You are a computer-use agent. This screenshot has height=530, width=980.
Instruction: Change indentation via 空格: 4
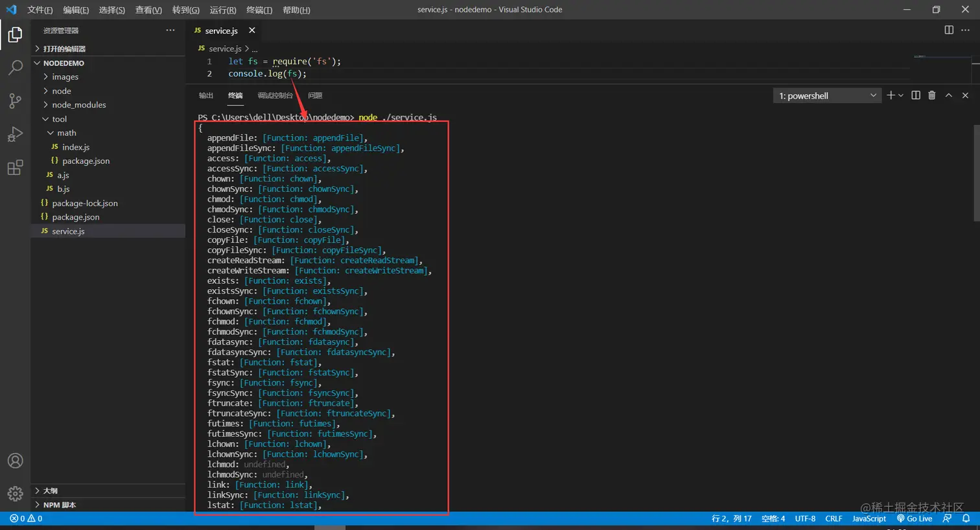(773, 518)
